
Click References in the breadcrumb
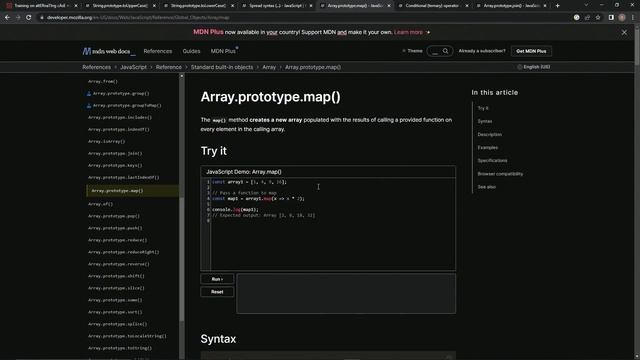point(96,67)
